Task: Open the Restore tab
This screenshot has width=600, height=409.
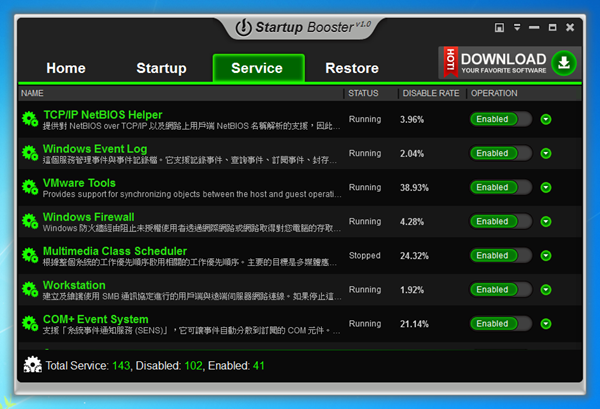Action: [352, 68]
